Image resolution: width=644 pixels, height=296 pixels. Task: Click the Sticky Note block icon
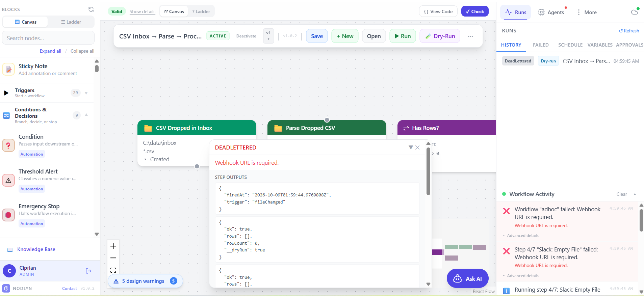(x=8, y=69)
